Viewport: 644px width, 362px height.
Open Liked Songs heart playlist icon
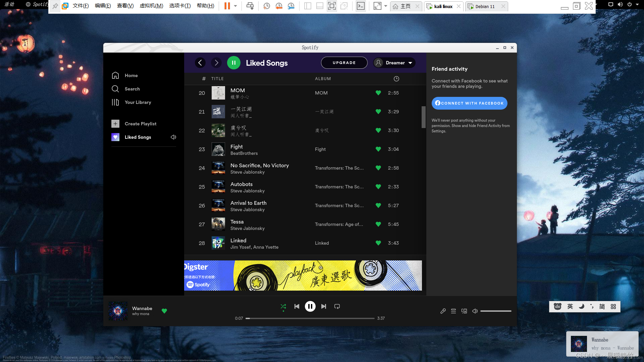click(115, 137)
